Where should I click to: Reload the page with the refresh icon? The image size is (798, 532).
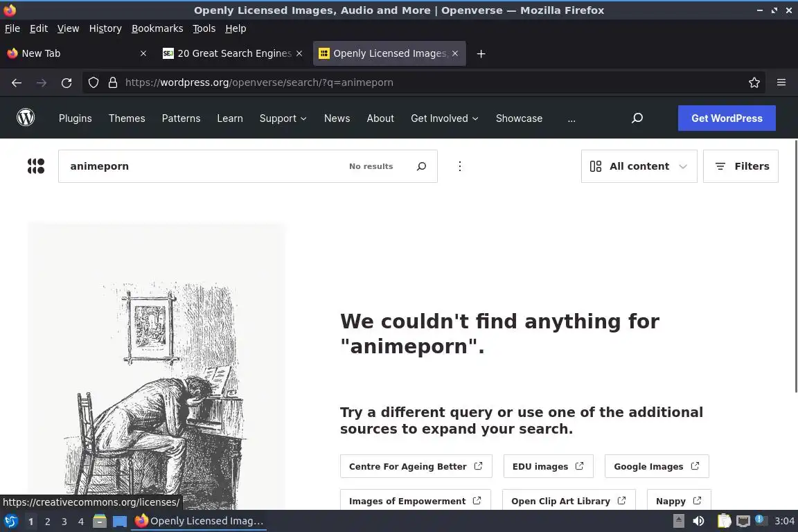click(66, 82)
